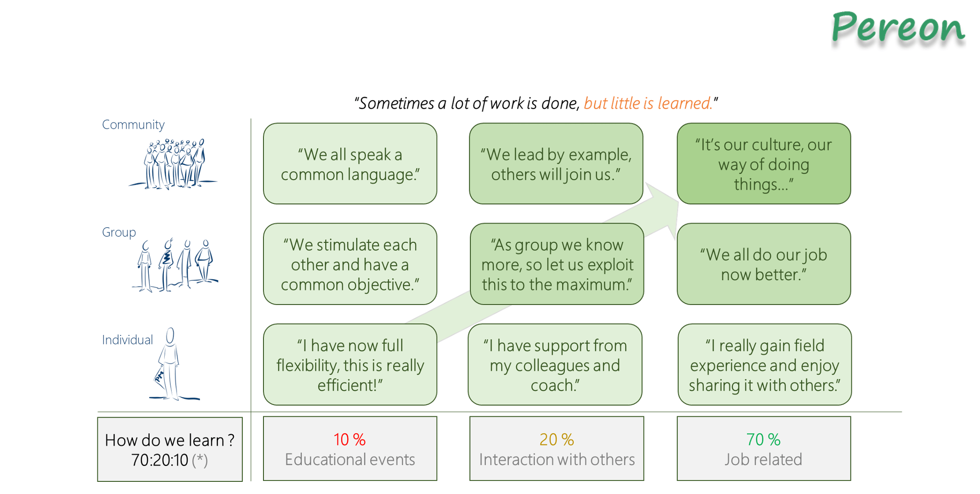980x494 pixels.
Task: Select "I have support from my colleagues" box
Action: 555,365
